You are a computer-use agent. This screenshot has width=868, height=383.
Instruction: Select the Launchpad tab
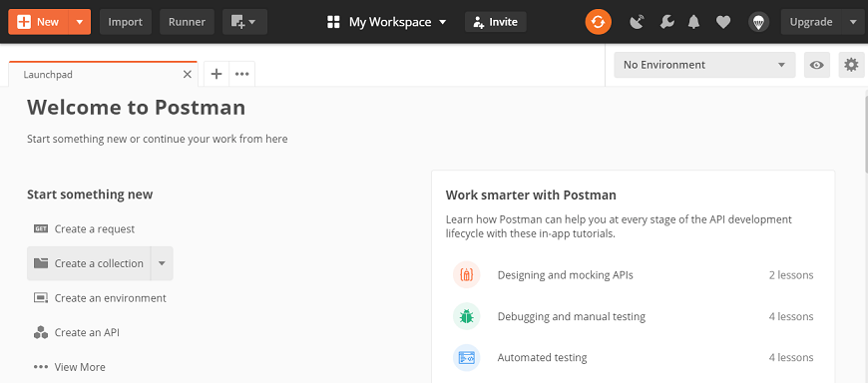[103, 74]
